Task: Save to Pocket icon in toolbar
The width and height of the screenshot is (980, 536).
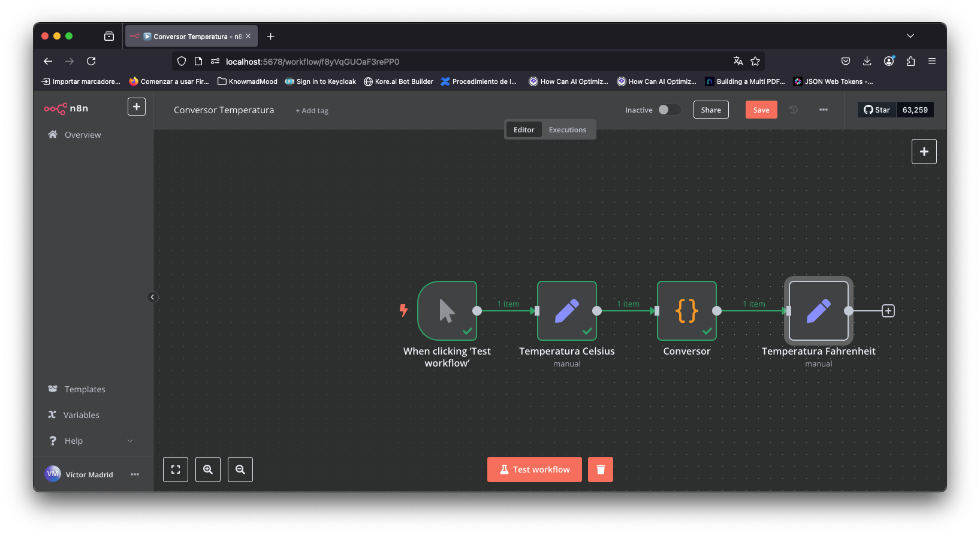Action: [846, 61]
